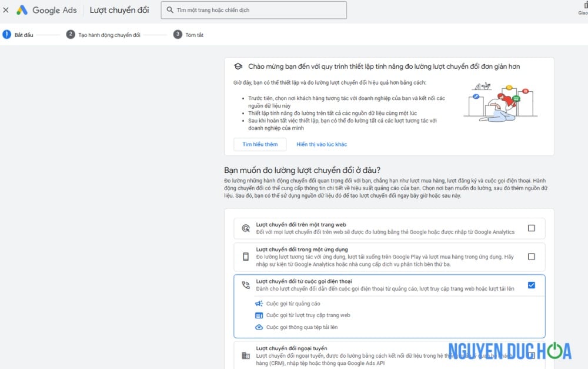Screen dimensions: 588x369
Task: Close the conversion setup flow with the X
Action: pyautogui.click(x=5, y=10)
